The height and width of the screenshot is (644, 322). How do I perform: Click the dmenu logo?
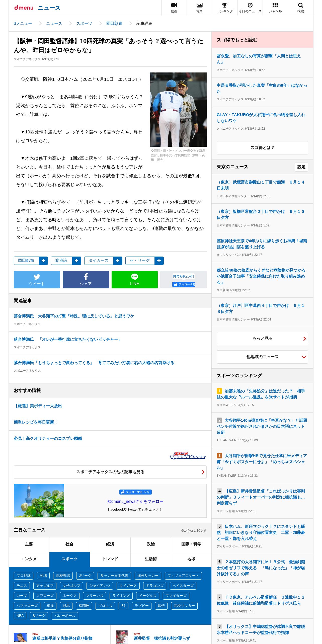(x=24, y=8)
